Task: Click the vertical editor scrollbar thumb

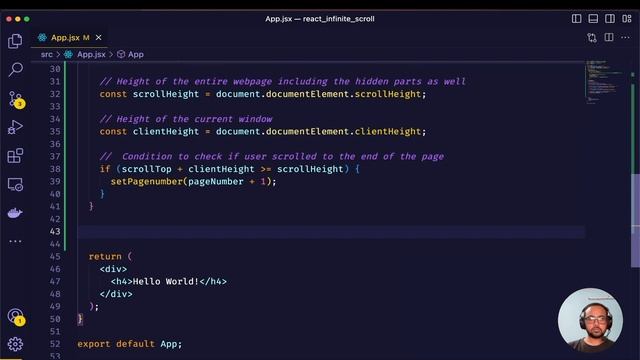Action: [635, 220]
